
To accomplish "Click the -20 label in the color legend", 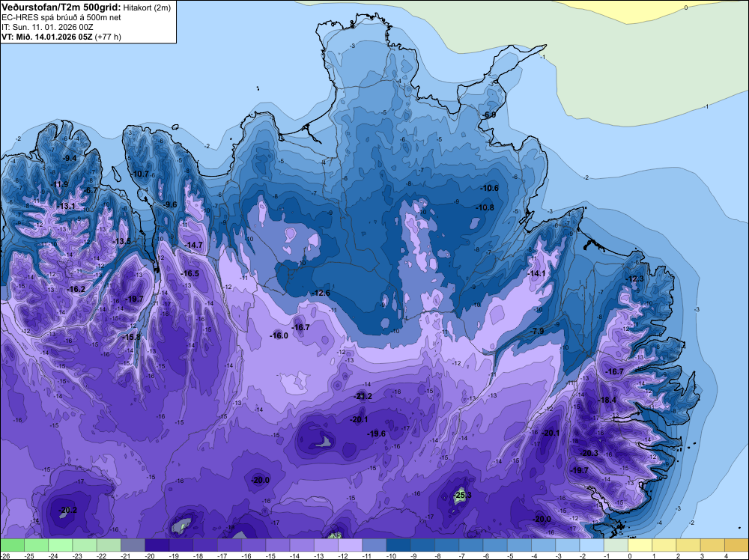I will pyautogui.click(x=150, y=556).
